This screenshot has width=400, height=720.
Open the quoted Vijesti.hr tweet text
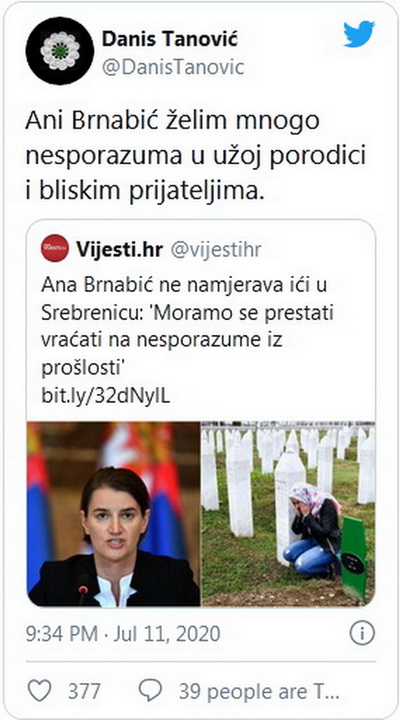point(187,327)
